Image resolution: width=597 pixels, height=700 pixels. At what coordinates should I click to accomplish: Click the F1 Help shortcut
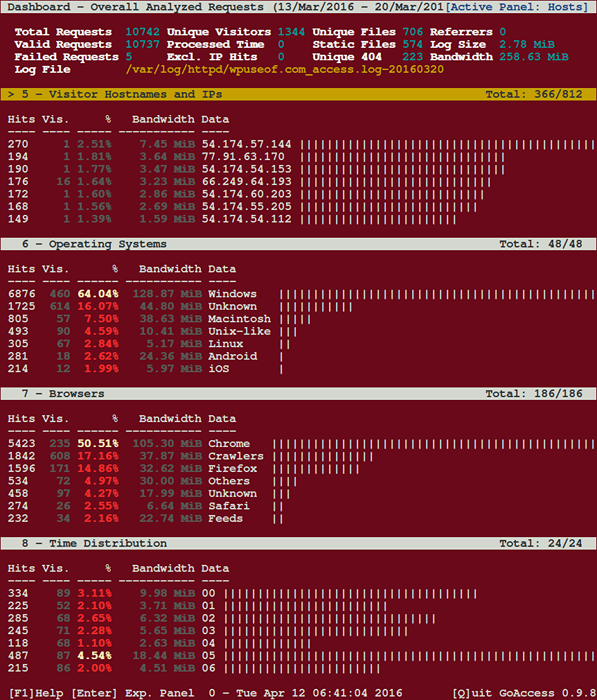click(36, 693)
